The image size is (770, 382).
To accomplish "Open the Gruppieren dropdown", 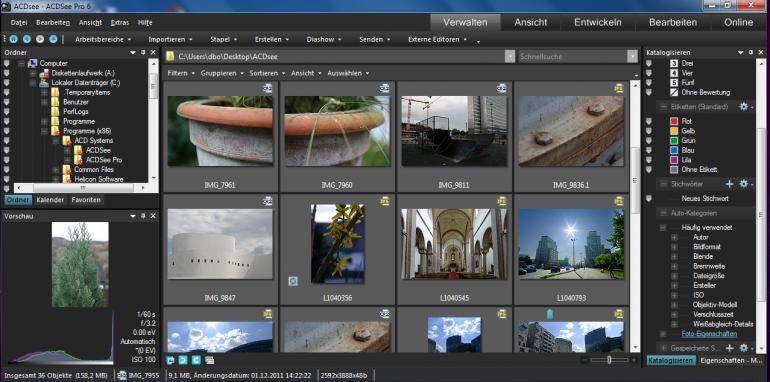I will click(222, 73).
